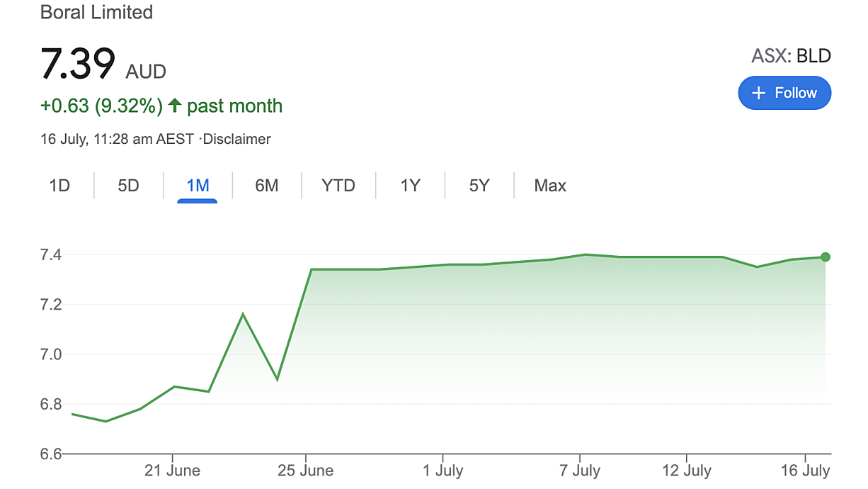
Task: Click the 7.0 y-axis label
Action: (50, 354)
